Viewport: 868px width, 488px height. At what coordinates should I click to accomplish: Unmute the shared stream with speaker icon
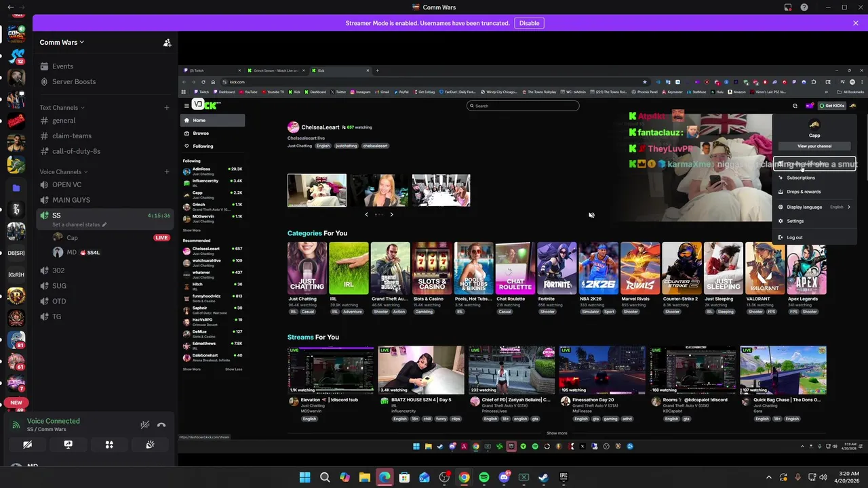click(x=591, y=216)
